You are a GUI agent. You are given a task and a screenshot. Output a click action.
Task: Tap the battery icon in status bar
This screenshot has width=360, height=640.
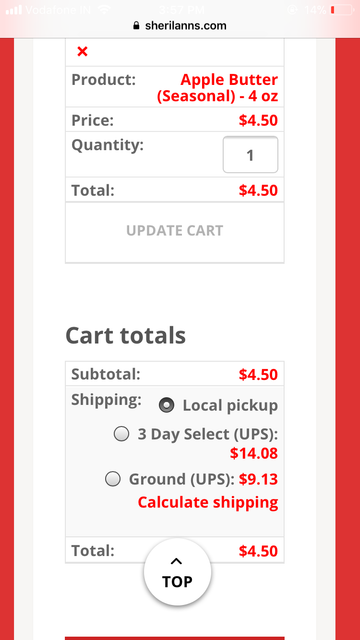pyautogui.click(x=342, y=9)
